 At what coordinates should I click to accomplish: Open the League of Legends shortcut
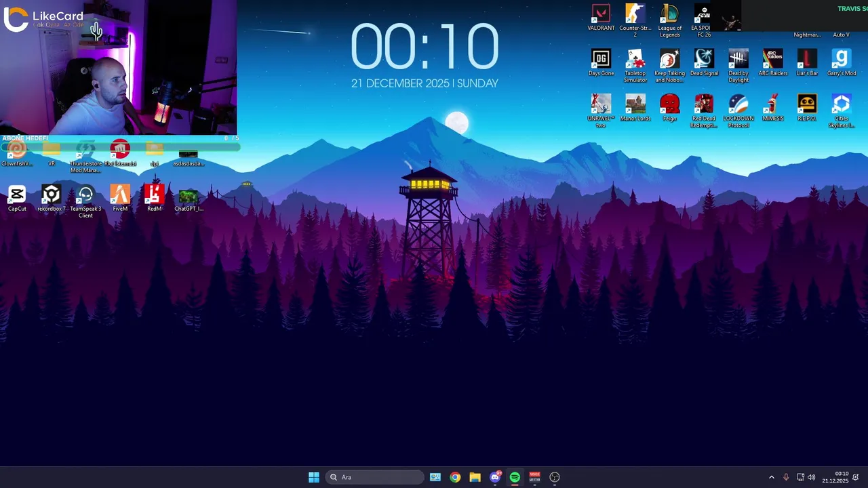click(669, 20)
